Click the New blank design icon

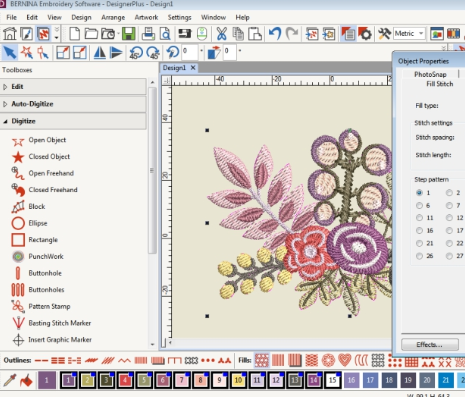74,34
